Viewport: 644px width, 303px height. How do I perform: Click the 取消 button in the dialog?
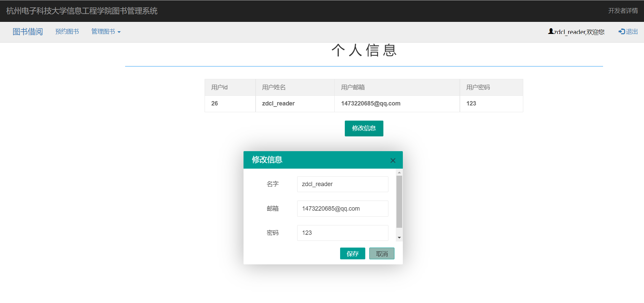coord(382,254)
